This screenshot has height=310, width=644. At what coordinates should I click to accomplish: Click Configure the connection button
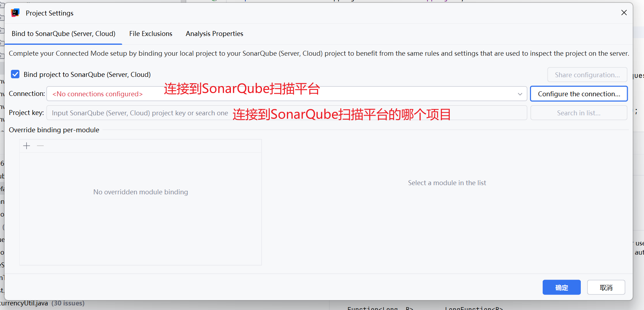(579, 94)
